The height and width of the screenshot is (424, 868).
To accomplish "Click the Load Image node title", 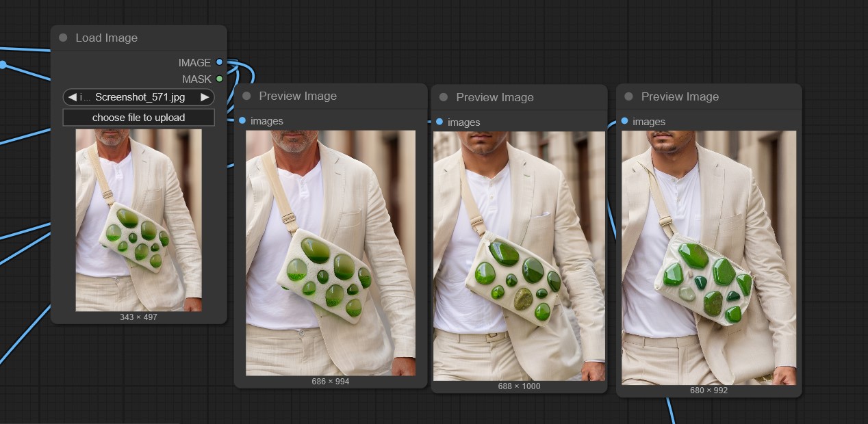I will click(107, 38).
